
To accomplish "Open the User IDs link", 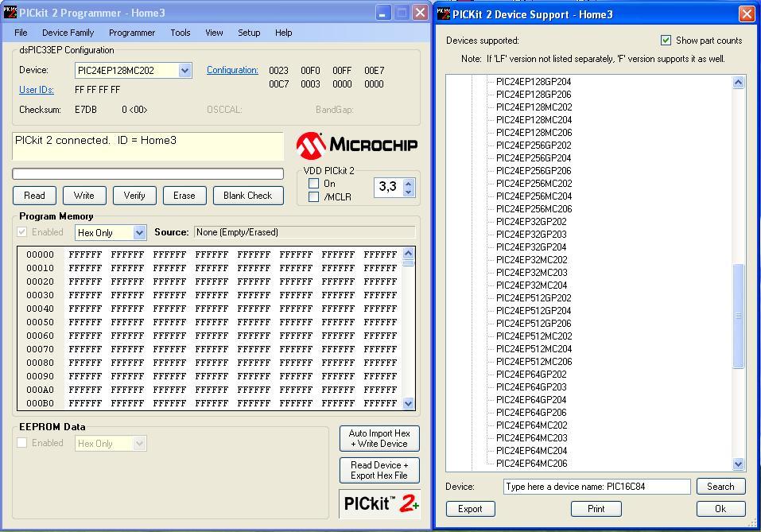I will (x=37, y=90).
